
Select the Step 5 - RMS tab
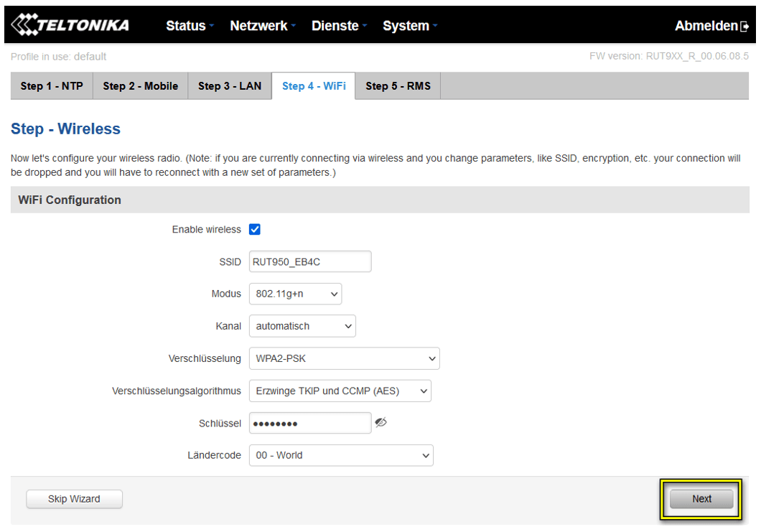(x=398, y=86)
